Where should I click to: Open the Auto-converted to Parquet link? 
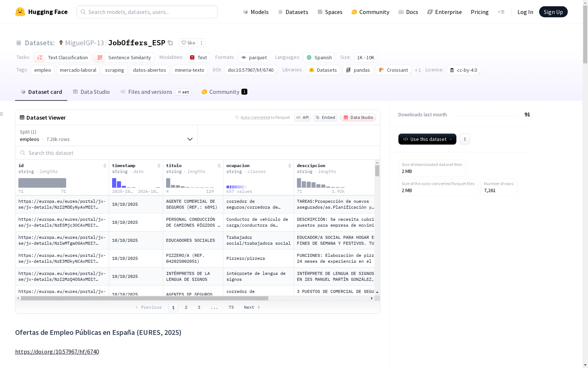point(265,117)
